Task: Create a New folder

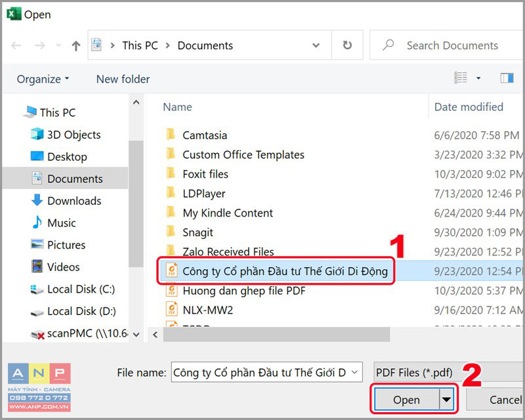Action: click(x=123, y=79)
